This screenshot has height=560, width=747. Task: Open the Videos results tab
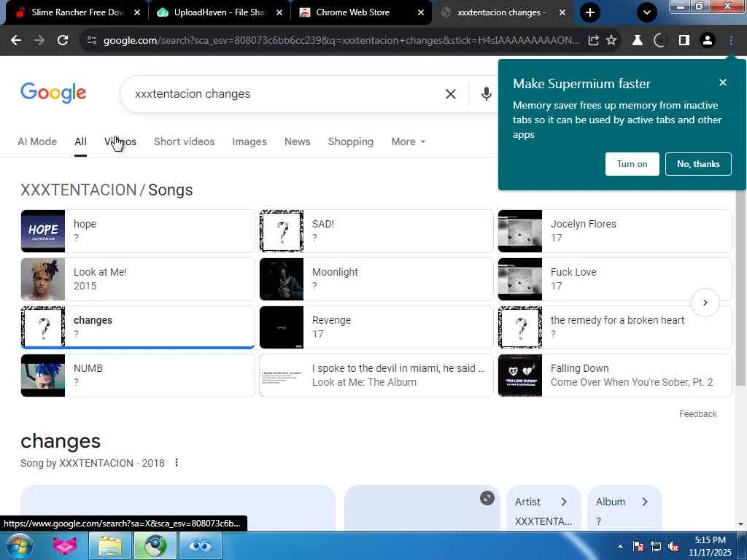tap(120, 141)
